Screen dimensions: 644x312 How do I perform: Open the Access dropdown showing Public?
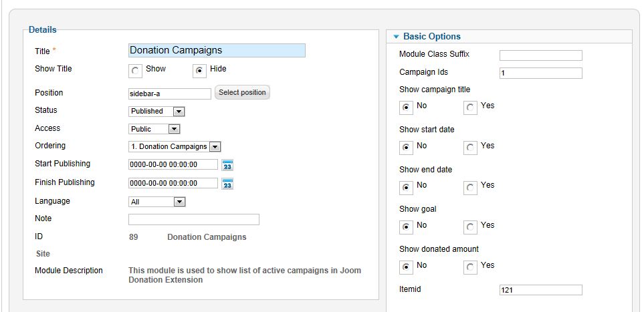click(x=154, y=129)
